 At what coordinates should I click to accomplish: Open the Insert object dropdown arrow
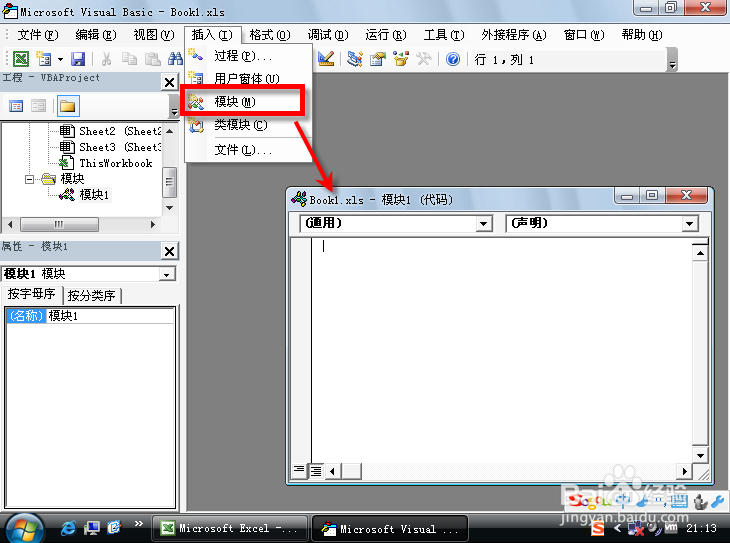[61, 59]
